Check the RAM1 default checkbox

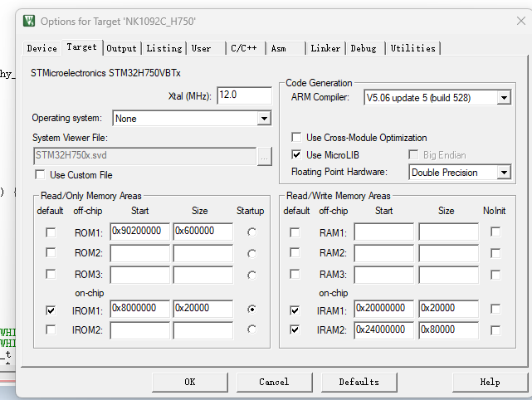point(295,232)
